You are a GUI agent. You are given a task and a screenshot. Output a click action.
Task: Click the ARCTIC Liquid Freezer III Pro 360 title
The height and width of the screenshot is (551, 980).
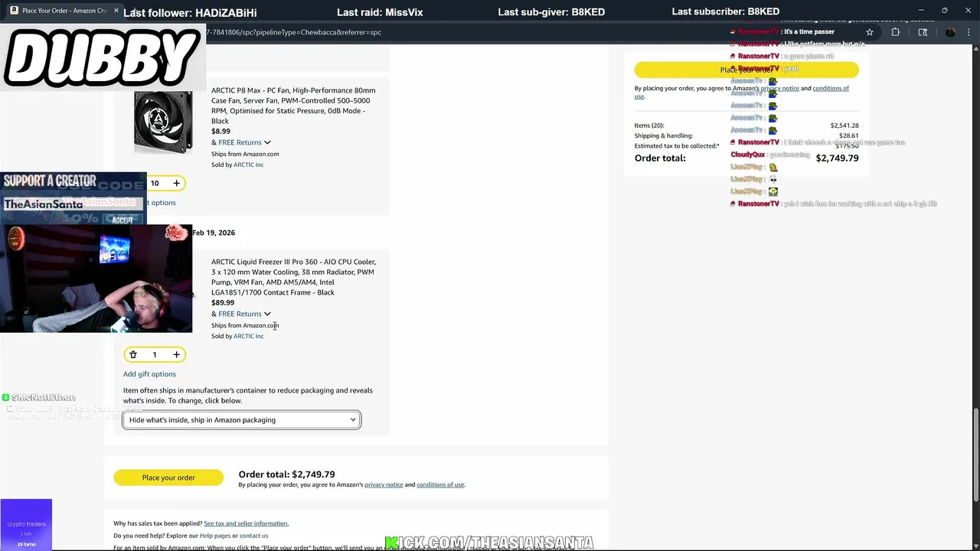tap(293, 277)
